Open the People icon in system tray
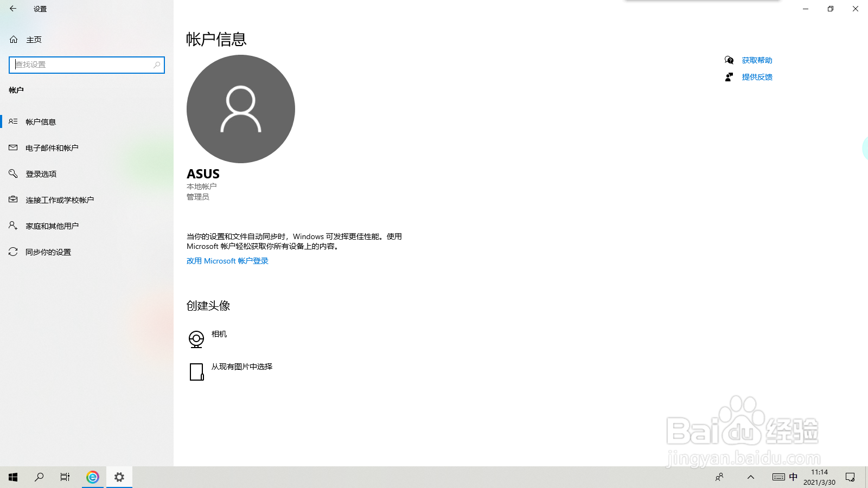868x488 pixels. (719, 477)
